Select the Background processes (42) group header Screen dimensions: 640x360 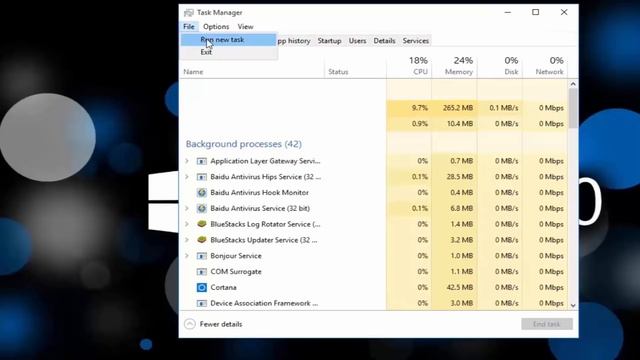tap(244, 144)
